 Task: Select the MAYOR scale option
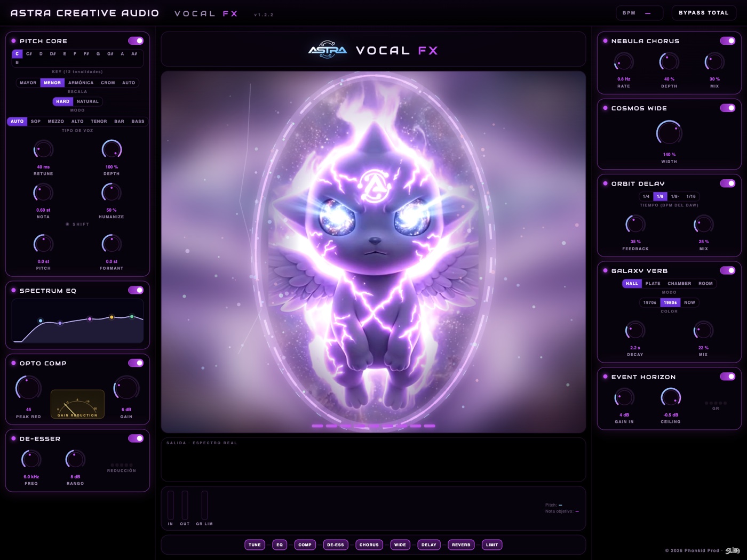point(28,83)
